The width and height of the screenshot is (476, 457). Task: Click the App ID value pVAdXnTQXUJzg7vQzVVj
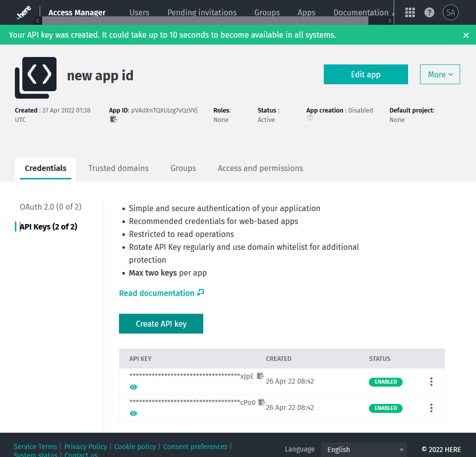coord(164,111)
